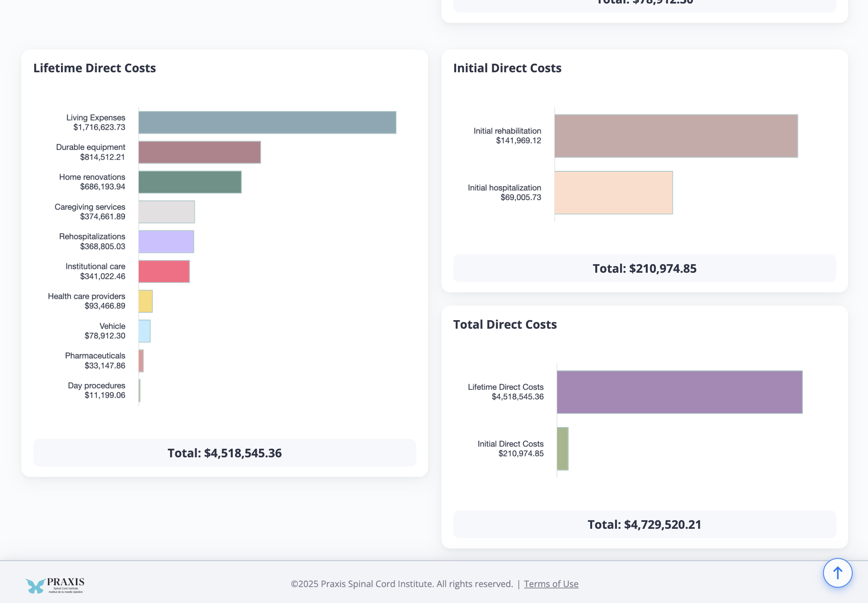Click the 'Initial hospitalization $69,005.73' label

pos(504,193)
